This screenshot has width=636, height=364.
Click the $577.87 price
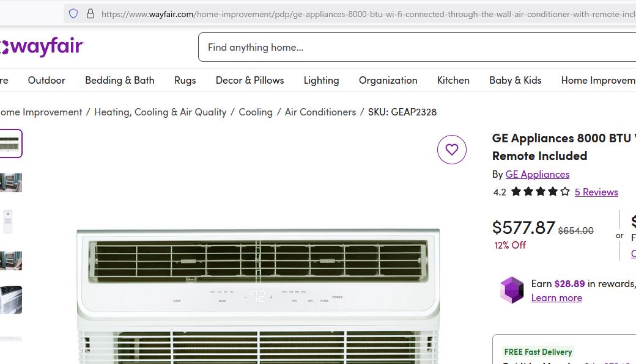click(x=523, y=228)
